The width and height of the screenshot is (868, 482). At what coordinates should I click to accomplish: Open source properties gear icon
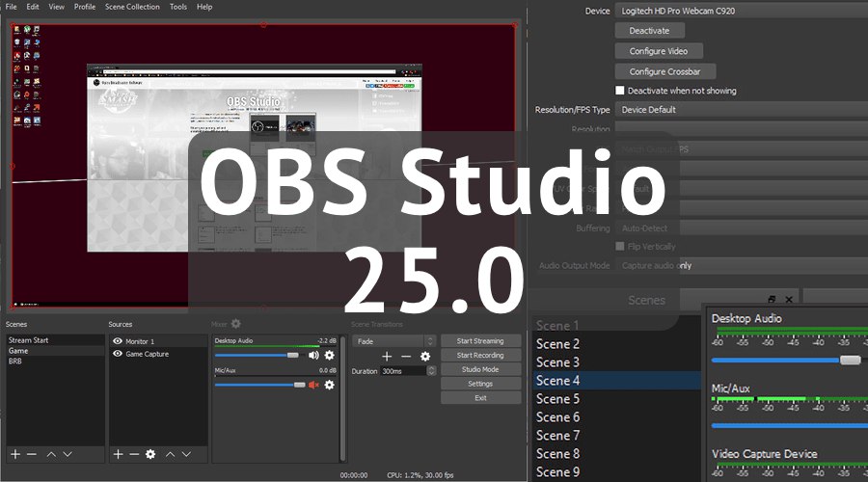coord(150,454)
